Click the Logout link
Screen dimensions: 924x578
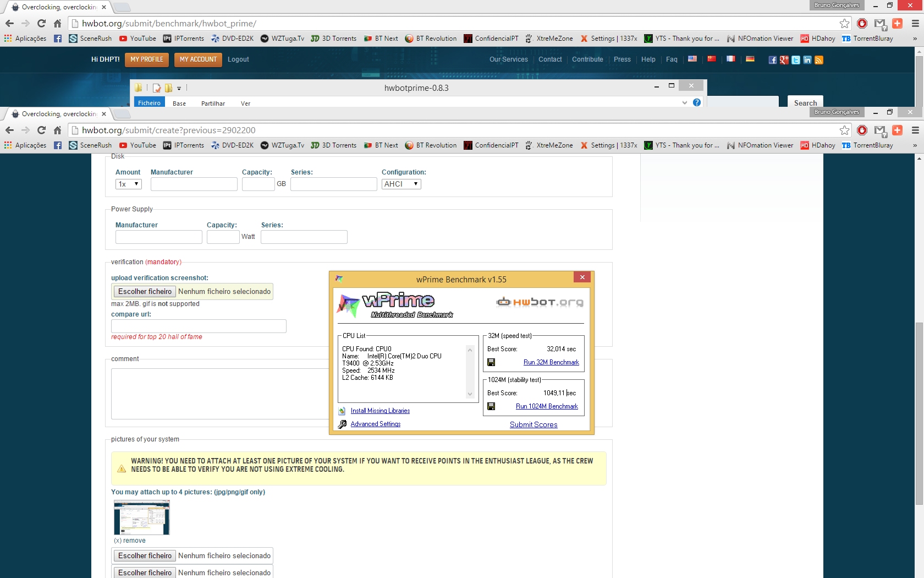238,59
